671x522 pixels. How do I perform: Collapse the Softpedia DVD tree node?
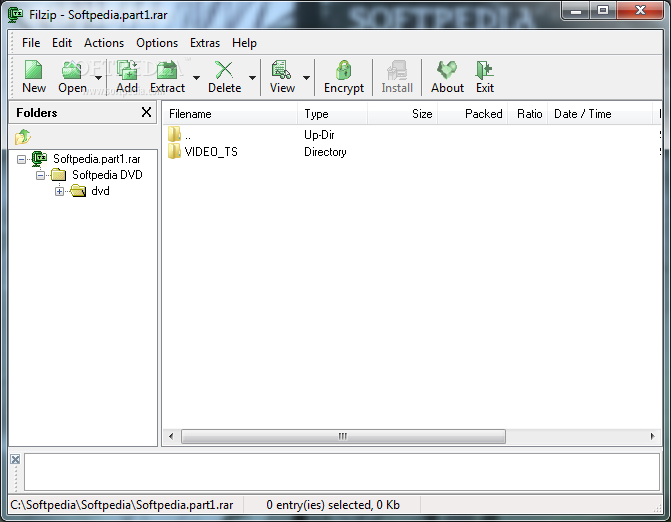pos(40,175)
